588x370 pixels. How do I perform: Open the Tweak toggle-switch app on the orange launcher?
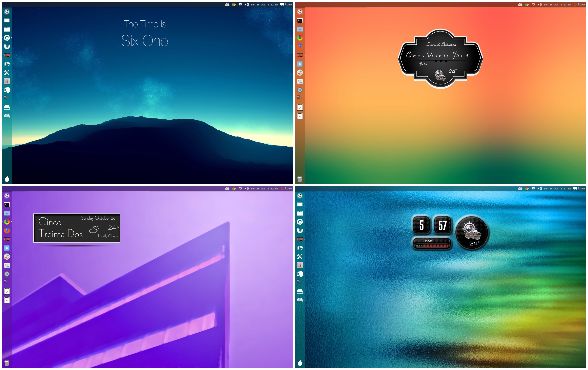tap(300, 73)
